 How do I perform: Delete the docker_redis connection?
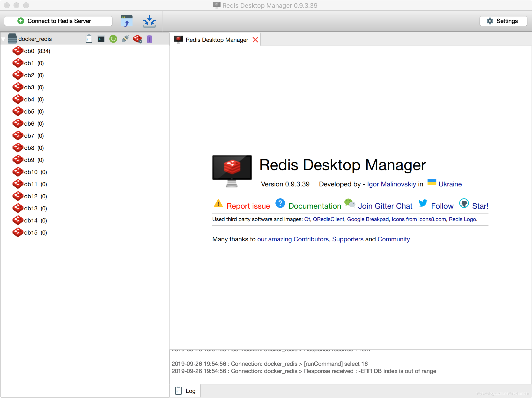[x=149, y=39]
